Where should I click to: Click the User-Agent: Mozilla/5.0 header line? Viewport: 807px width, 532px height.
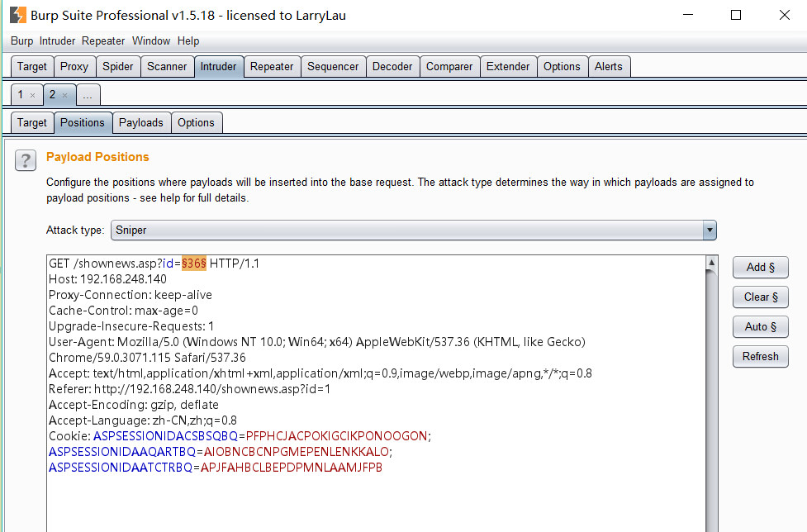pos(317,342)
